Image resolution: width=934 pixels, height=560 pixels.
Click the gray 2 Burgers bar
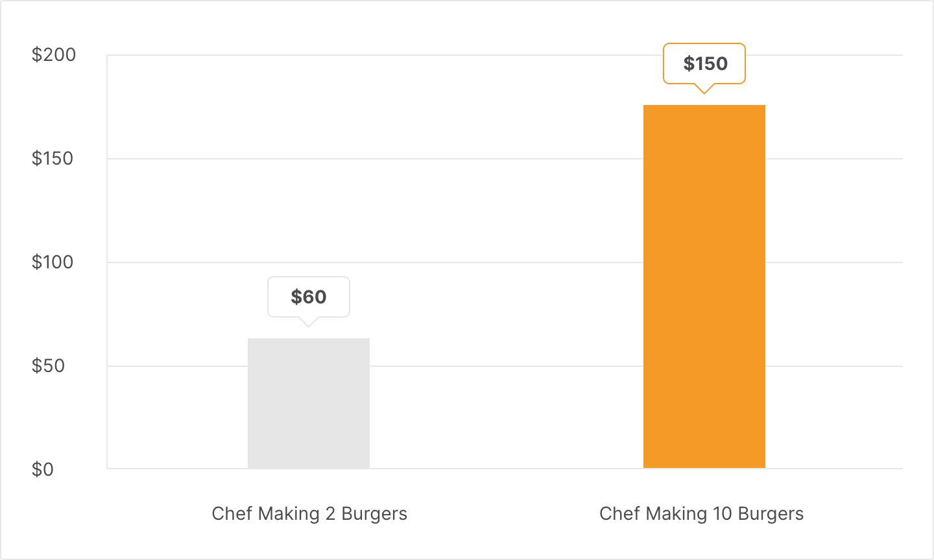tap(309, 403)
